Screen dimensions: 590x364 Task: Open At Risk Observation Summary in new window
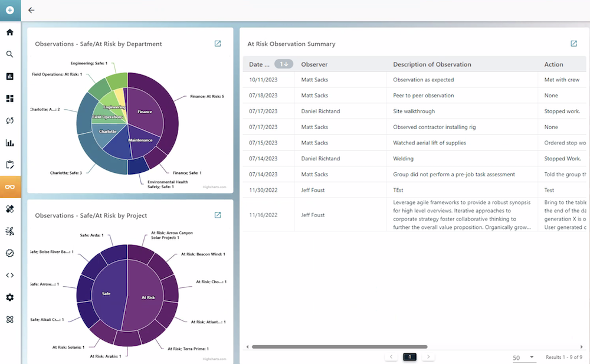point(573,44)
